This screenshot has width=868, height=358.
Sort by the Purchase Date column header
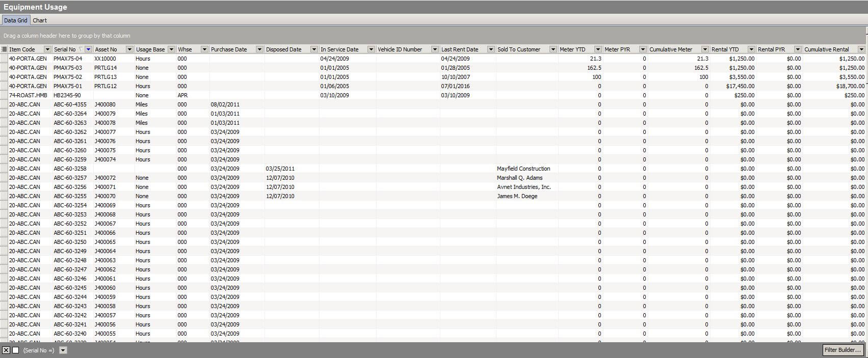(x=229, y=49)
